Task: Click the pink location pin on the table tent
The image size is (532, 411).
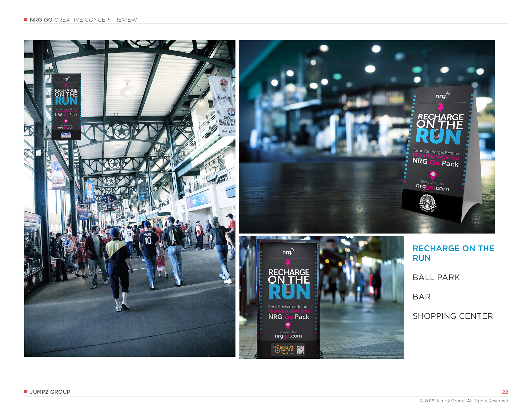Action: point(433,175)
